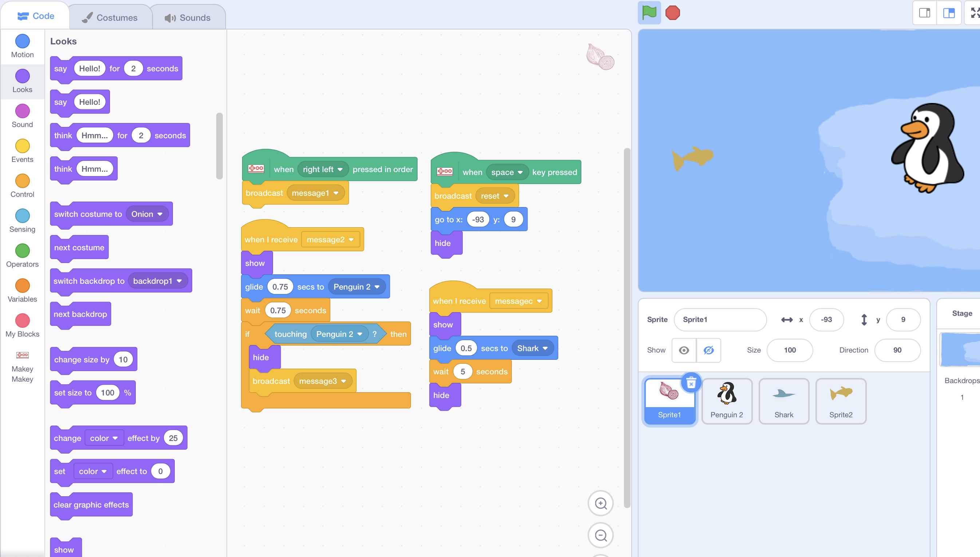Hide the sprite with the crossed-eye button

coord(708,350)
